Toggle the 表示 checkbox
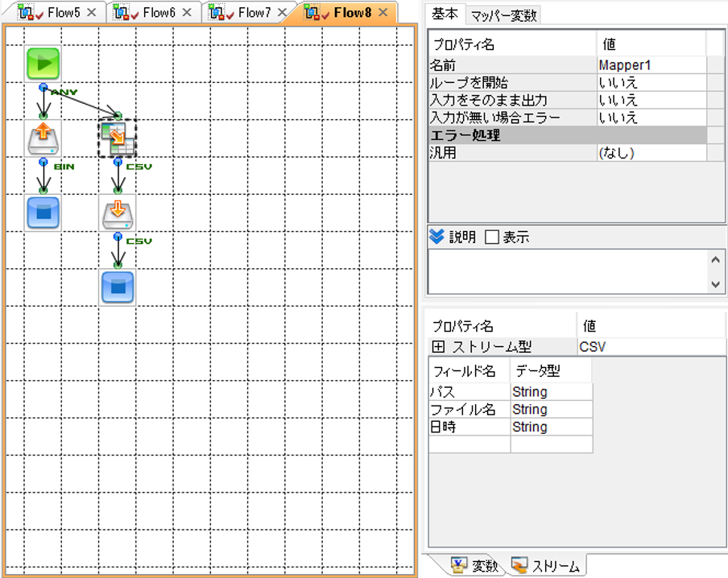The width and height of the screenshot is (728, 578). pyautogui.click(x=492, y=237)
